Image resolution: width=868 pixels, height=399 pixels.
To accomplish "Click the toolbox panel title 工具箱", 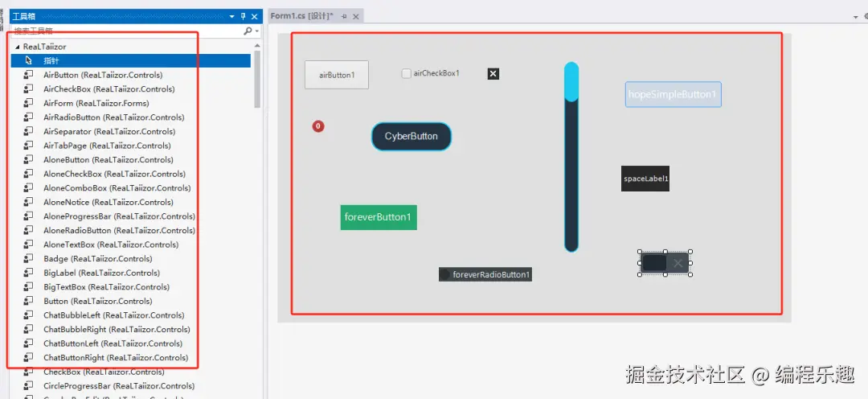I will 24,17.
